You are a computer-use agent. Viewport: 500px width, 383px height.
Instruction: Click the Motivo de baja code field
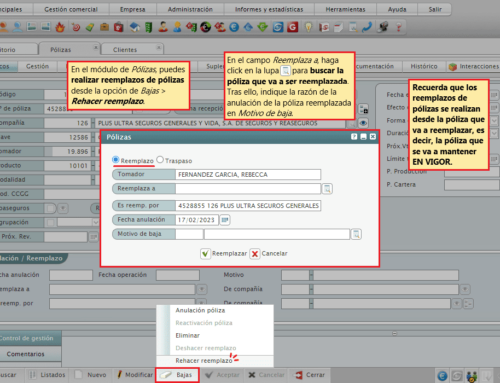[189, 234]
